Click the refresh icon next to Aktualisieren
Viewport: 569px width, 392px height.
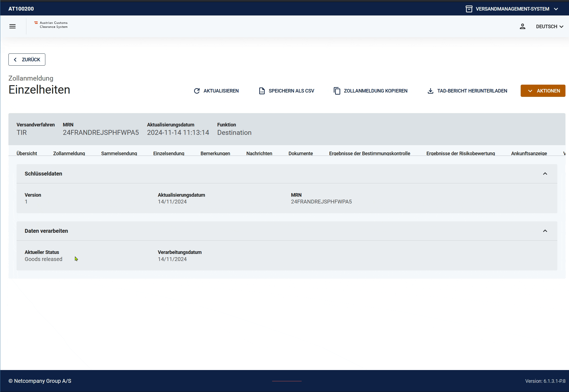pyautogui.click(x=197, y=91)
